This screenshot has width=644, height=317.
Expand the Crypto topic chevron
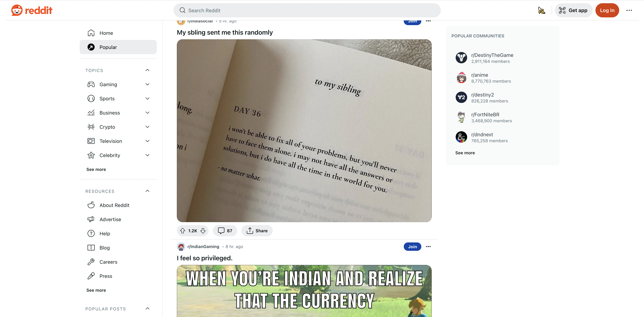tap(148, 127)
